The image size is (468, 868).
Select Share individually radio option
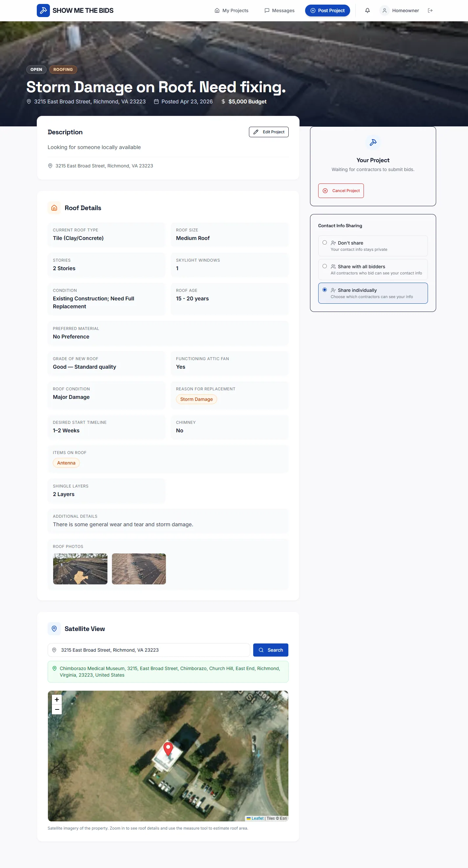pos(373,293)
